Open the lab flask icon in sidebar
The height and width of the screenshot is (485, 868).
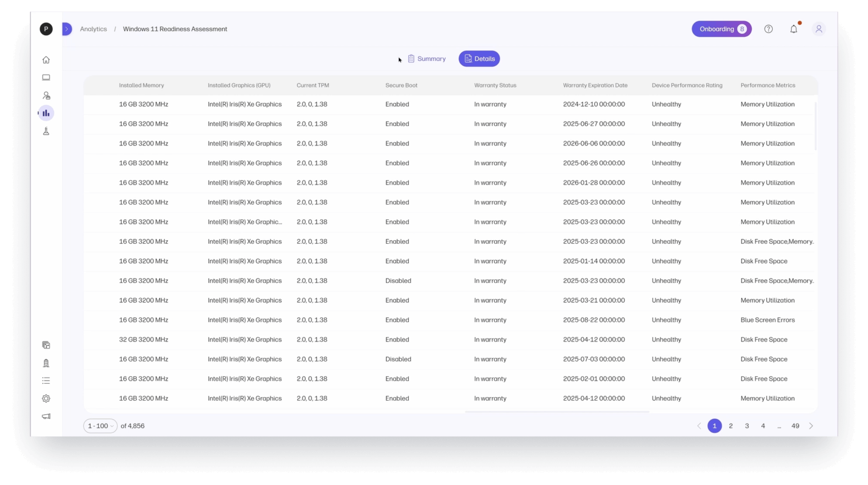tap(46, 131)
